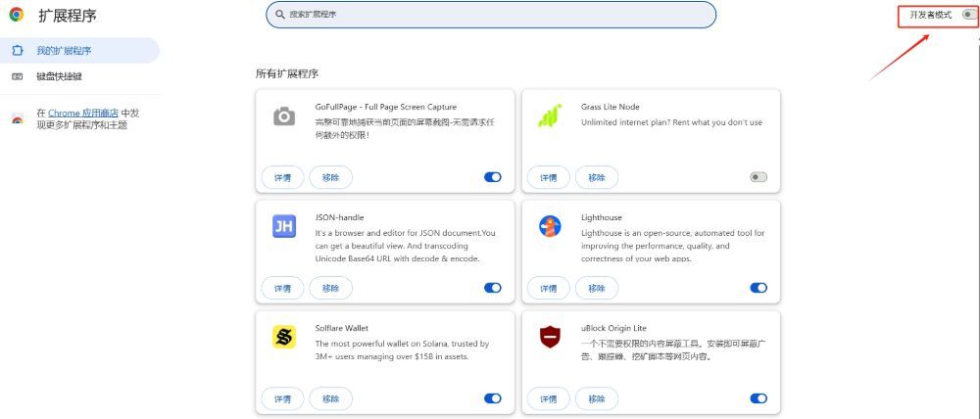Open 详情 for uBlock Origin Lite
Viewport: 980px width, 419px height.
point(548,398)
